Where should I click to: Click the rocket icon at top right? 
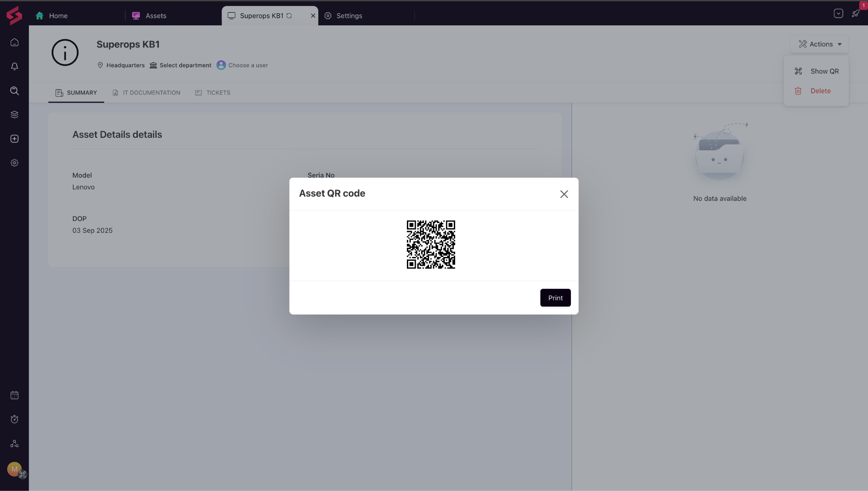point(856,14)
